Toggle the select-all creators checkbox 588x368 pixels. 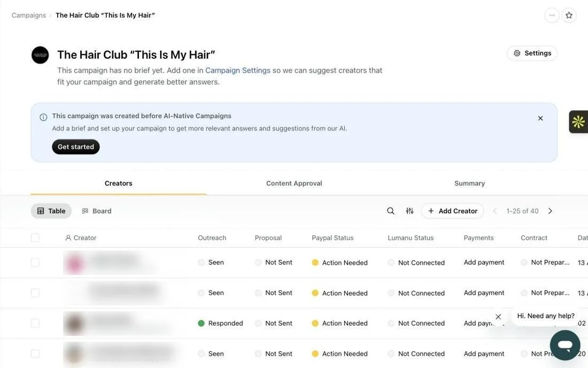(x=35, y=238)
